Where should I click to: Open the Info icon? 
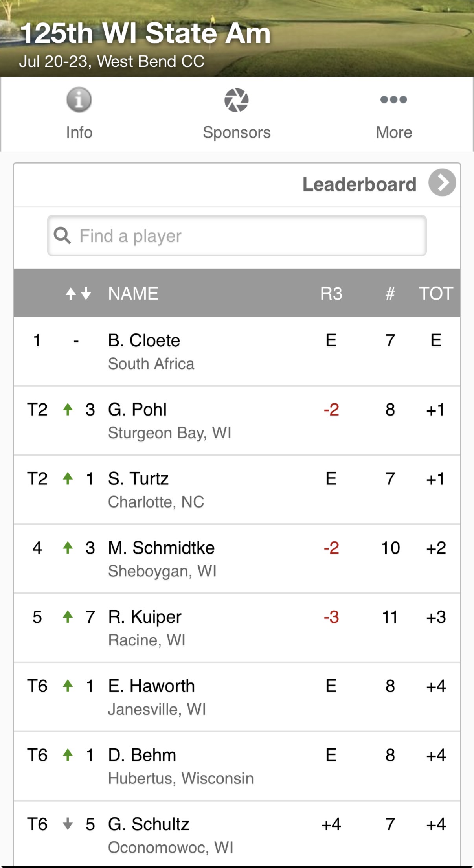pyautogui.click(x=79, y=100)
